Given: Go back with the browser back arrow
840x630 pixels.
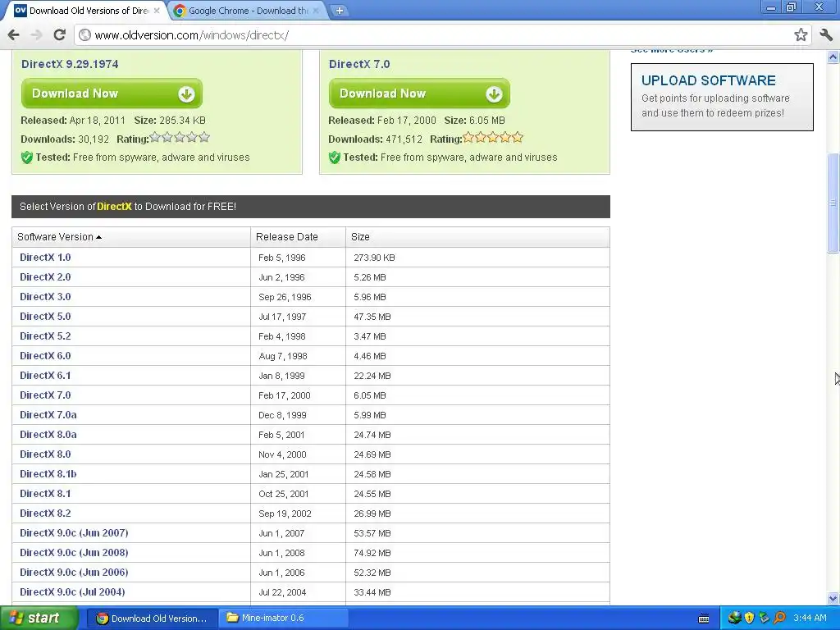Looking at the screenshot, I should 13,35.
